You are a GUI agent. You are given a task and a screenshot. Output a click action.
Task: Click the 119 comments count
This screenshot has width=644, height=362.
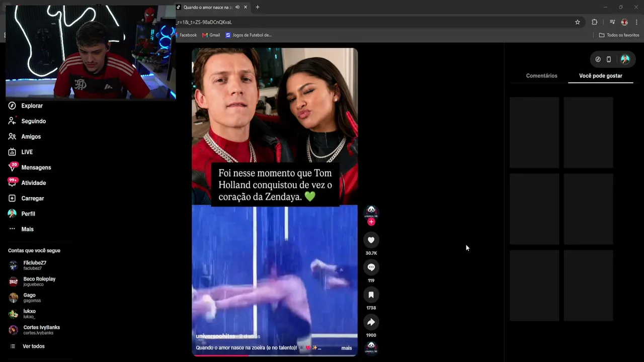point(371,281)
